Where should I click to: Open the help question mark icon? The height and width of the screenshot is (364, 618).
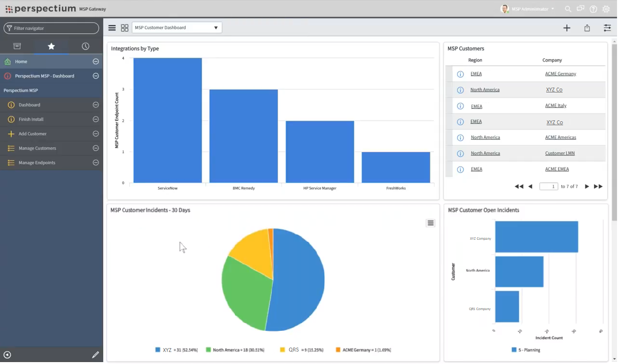tap(593, 9)
